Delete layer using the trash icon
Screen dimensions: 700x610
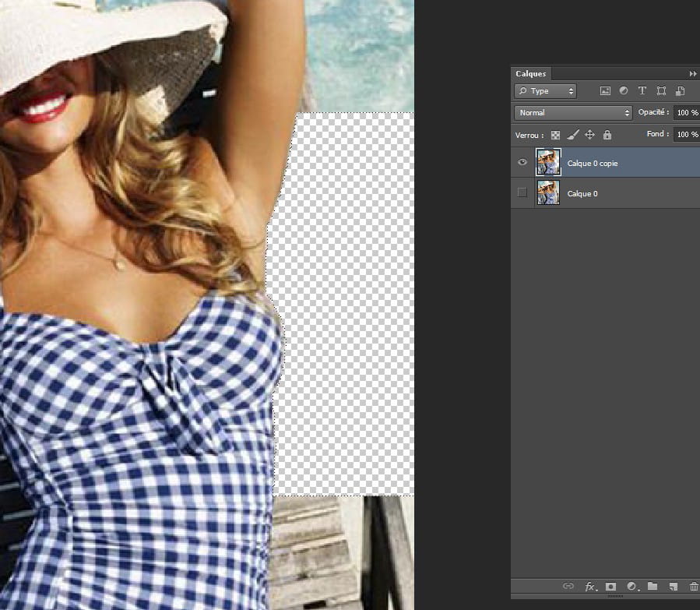tap(694, 586)
